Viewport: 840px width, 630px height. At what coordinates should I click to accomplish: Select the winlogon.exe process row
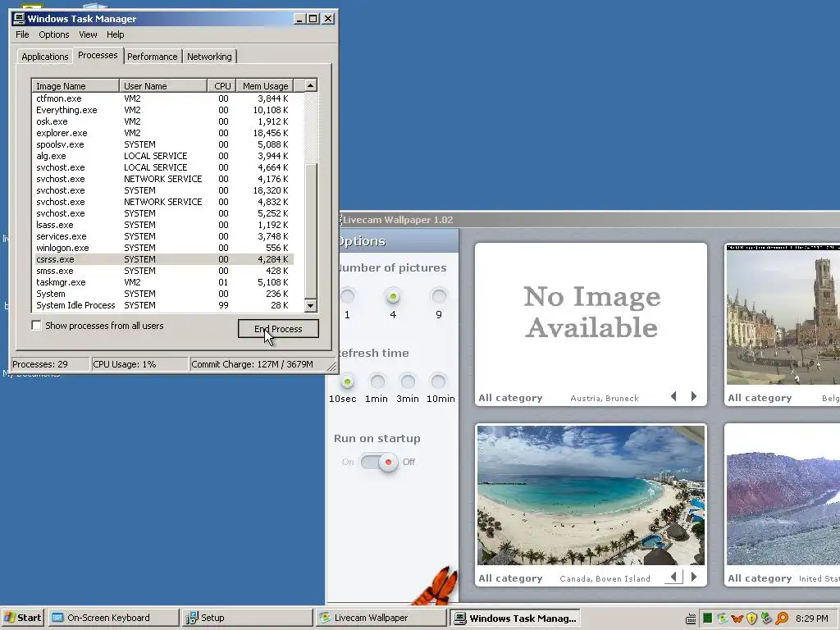163,248
